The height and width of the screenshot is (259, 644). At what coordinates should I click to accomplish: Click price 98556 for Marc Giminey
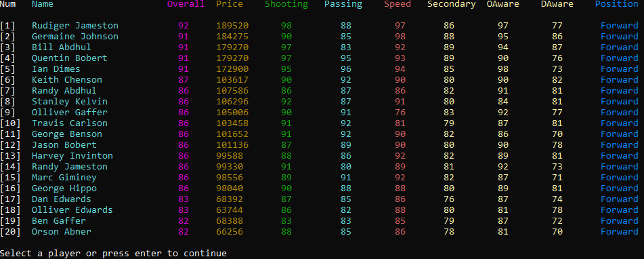click(230, 177)
